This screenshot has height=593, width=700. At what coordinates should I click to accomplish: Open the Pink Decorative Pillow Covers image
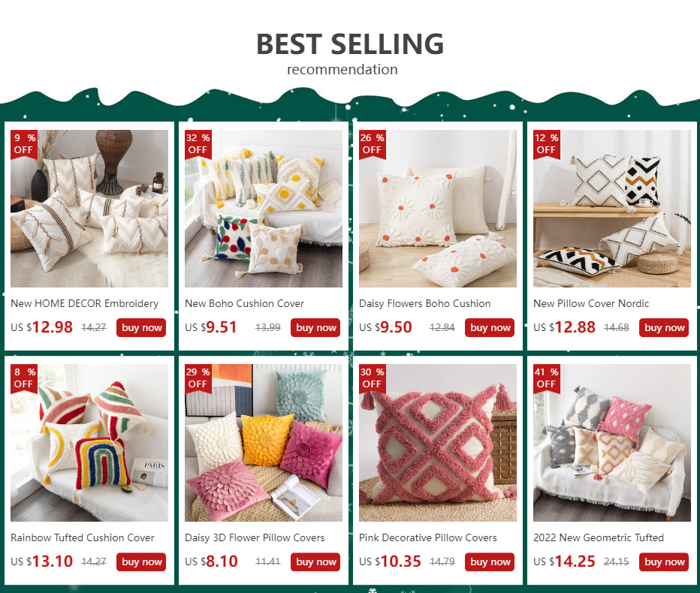pyautogui.click(x=437, y=443)
